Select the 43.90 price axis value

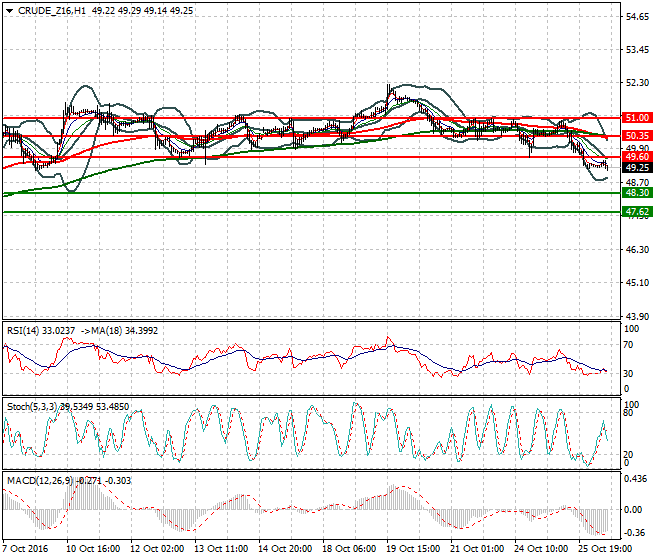[x=637, y=317]
